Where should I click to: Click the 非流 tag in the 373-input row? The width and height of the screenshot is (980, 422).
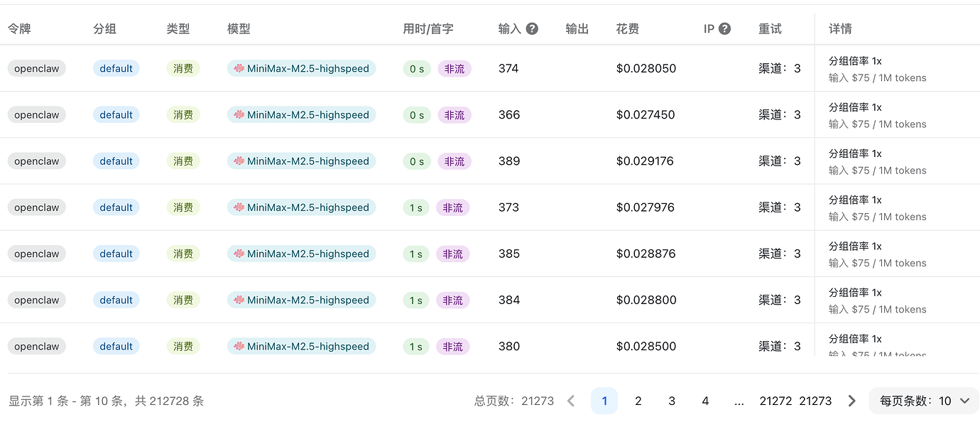click(x=453, y=207)
